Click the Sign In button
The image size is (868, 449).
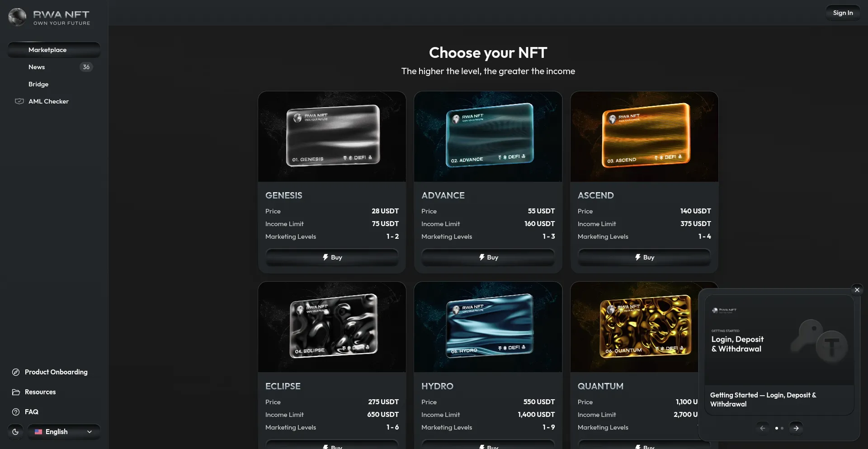[843, 13]
